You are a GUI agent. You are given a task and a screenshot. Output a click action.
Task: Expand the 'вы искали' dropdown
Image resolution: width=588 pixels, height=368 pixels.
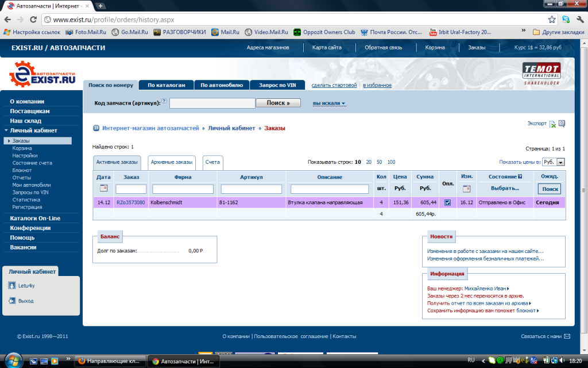(x=329, y=103)
